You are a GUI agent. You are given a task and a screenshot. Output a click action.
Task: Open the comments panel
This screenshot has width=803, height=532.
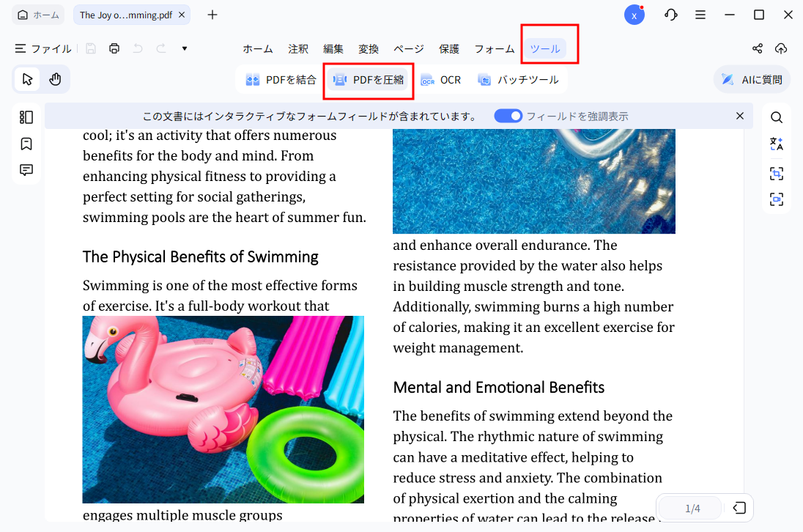(26, 170)
